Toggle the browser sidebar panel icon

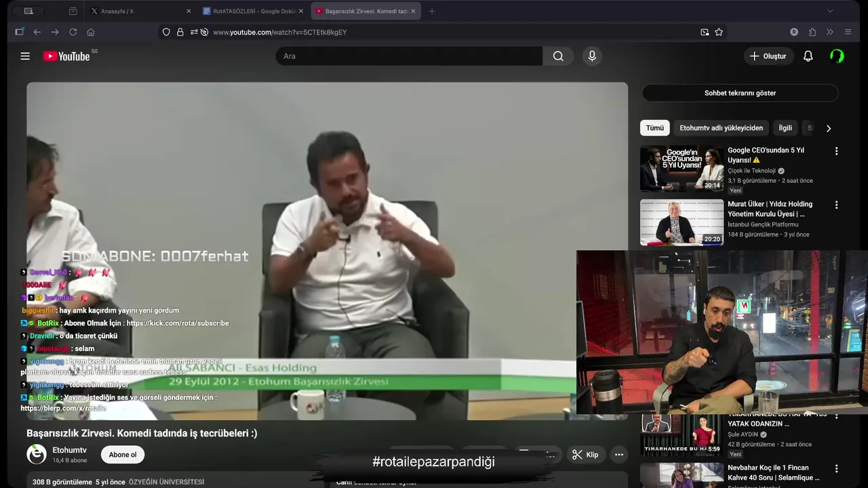coord(19,32)
